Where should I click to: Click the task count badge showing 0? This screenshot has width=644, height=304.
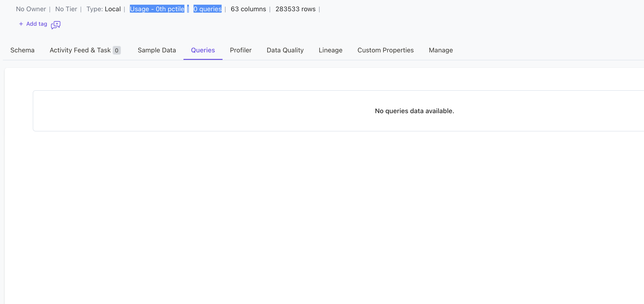pyautogui.click(x=117, y=51)
